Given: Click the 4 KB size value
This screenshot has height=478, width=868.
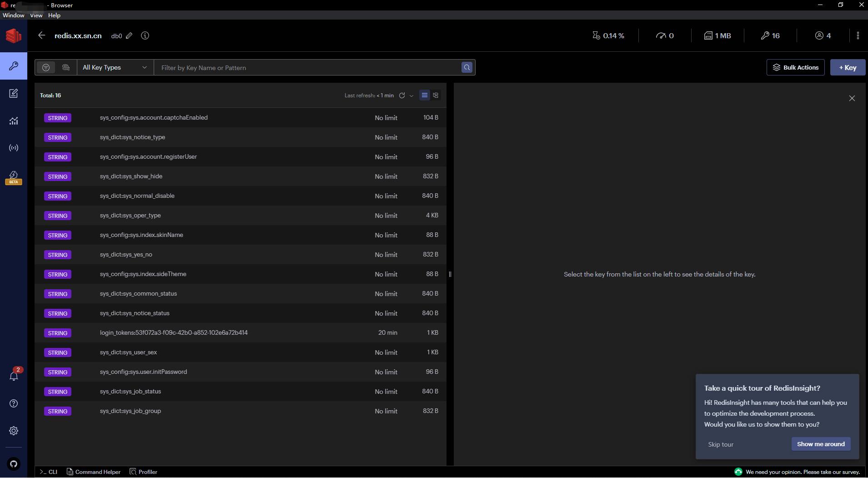Looking at the screenshot, I should click(x=432, y=216).
